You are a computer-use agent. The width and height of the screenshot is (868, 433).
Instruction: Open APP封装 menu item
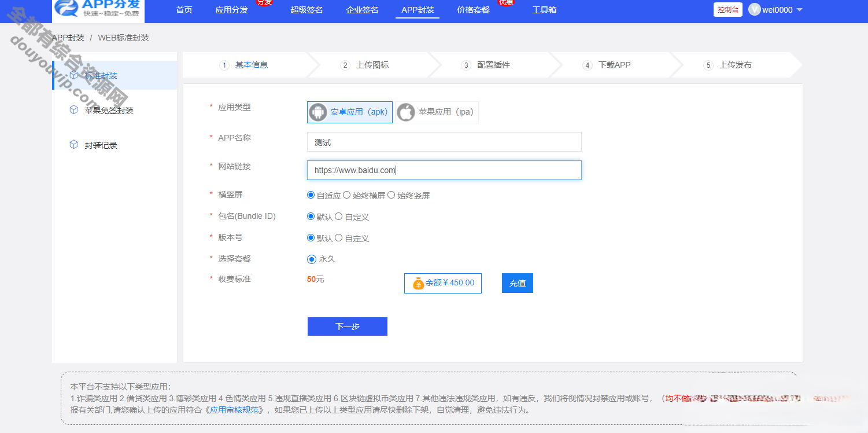pyautogui.click(x=418, y=10)
